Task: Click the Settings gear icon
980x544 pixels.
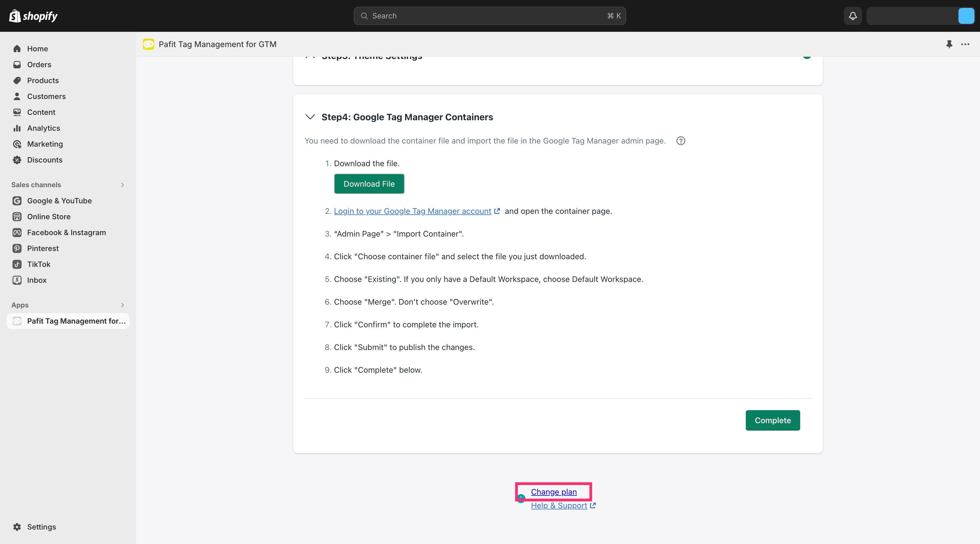Action: click(17, 527)
